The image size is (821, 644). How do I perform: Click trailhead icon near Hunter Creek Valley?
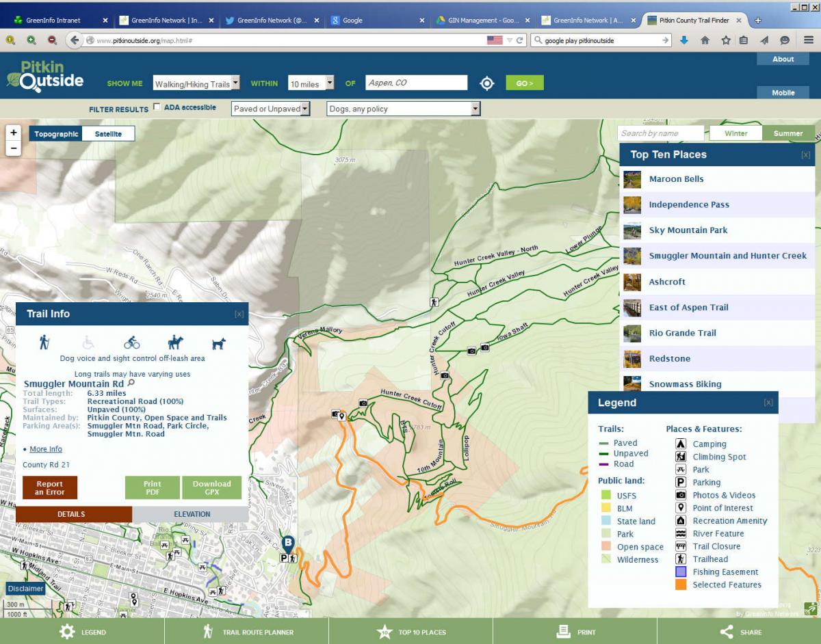[x=434, y=301]
